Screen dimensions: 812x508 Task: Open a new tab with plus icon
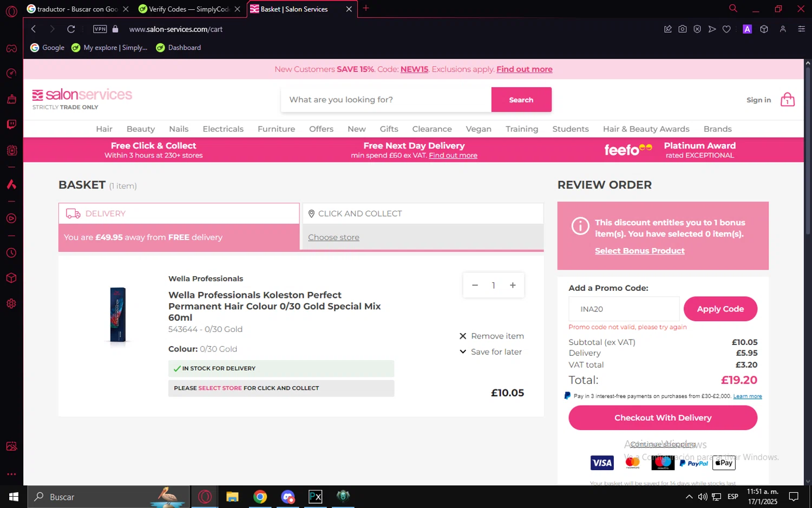[x=366, y=8]
